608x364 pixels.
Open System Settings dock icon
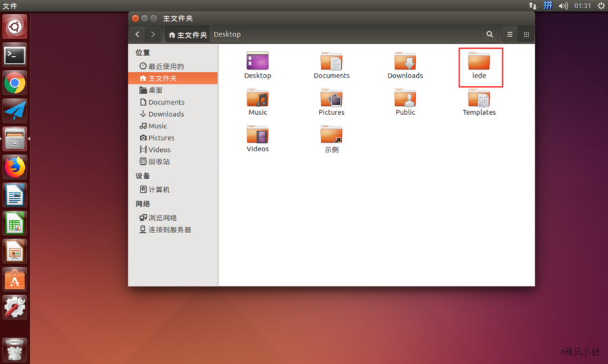[15, 307]
